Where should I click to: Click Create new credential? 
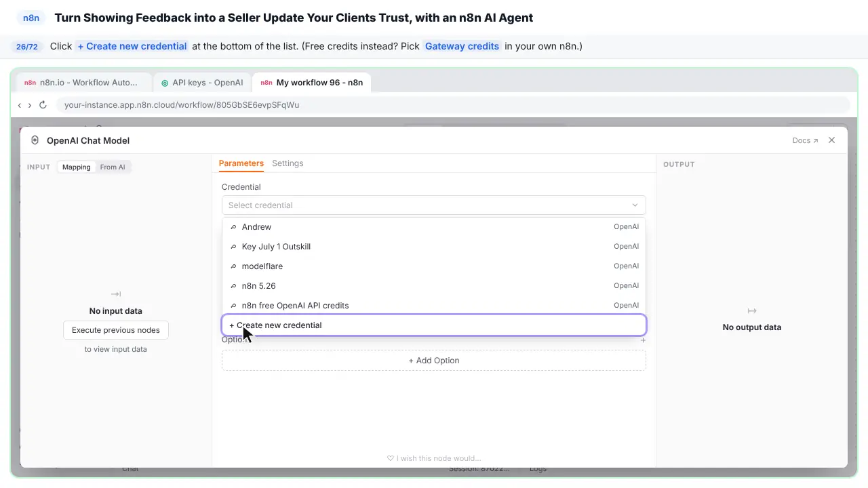tap(434, 325)
